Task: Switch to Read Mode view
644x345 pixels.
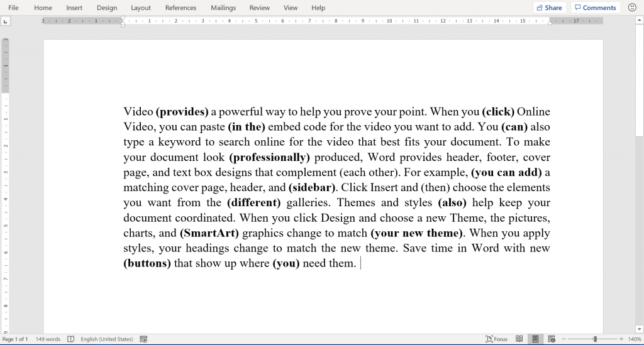Action: [x=519, y=339]
